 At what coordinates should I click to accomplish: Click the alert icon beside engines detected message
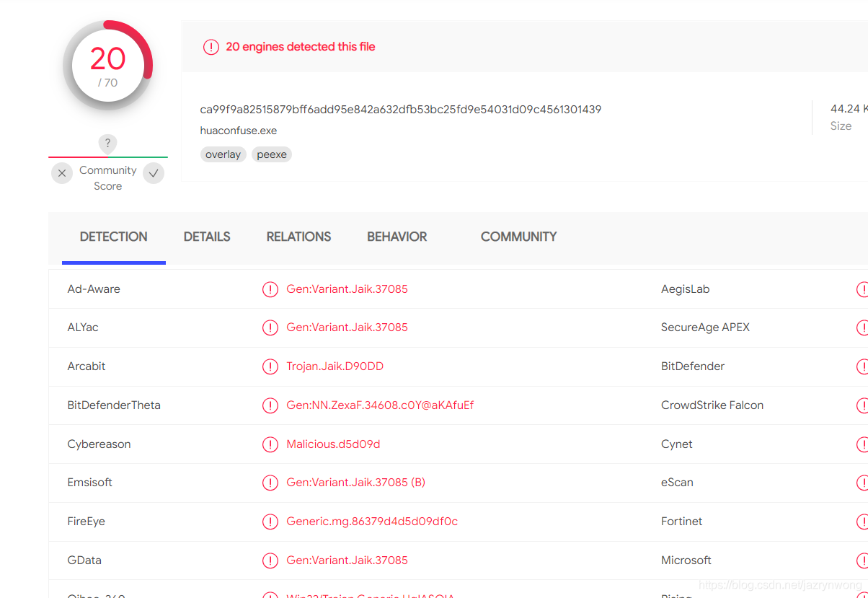click(x=211, y=47)
